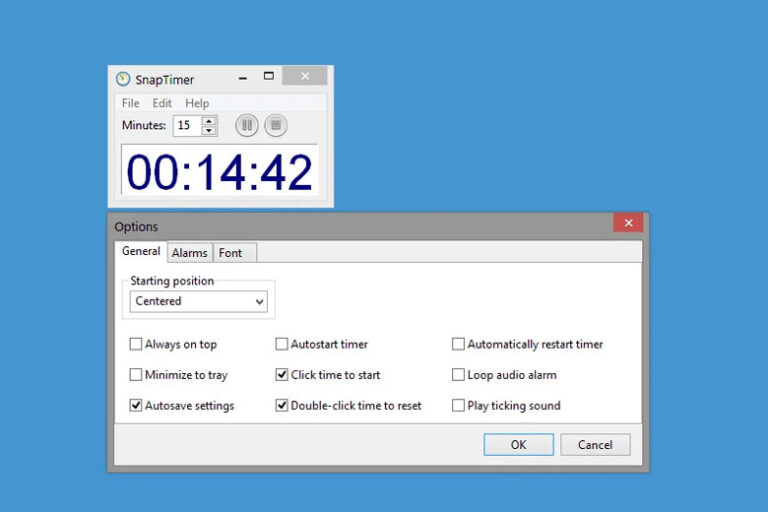Open the File menu
Screen dimensions: 768x512
[131, 103]
